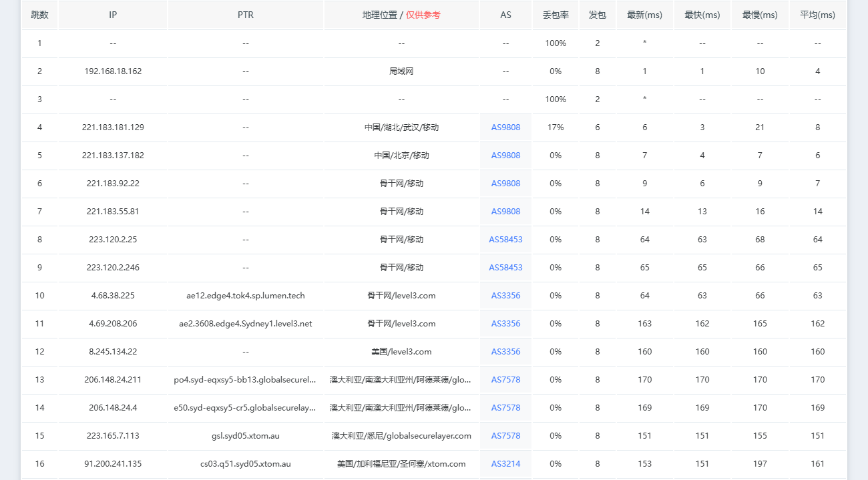Open AS3356 link for 4.68.38.225

505,296
